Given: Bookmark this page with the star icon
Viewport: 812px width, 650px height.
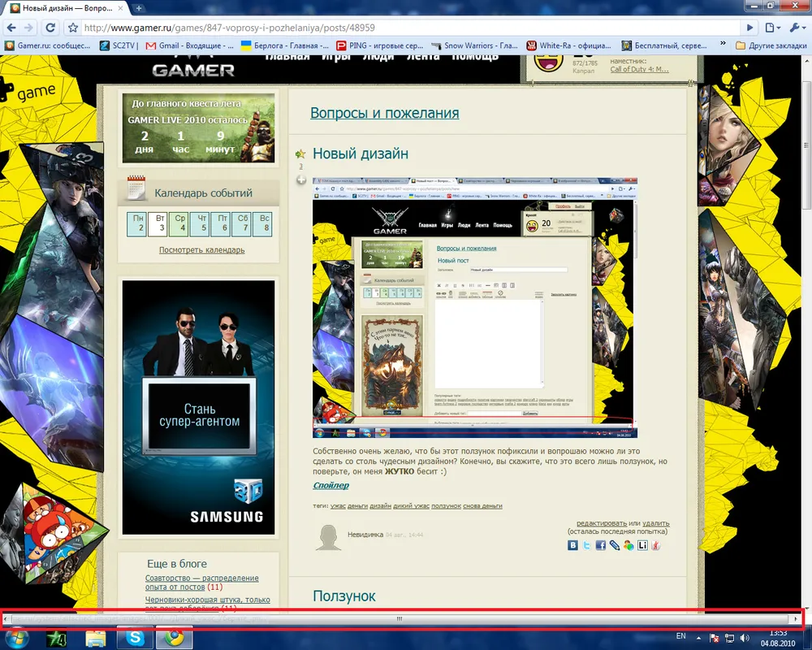Looking at the screenshot, I should [73, 28].
